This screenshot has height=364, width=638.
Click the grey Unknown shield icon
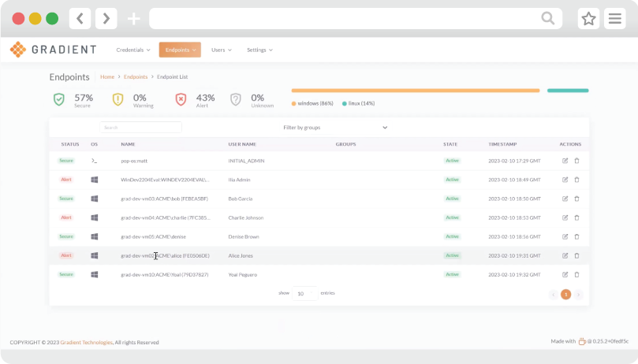click(x=236, y=99)
